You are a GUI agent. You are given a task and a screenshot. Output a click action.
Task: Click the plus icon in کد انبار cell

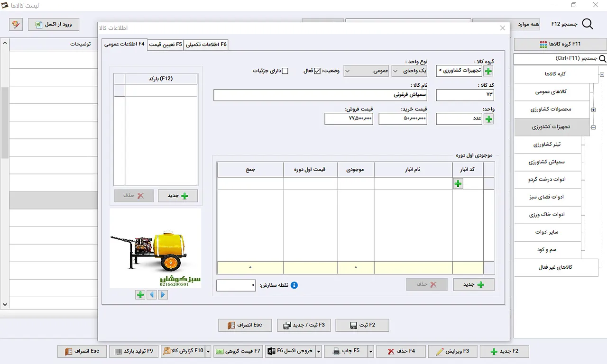(x=458, y=184)
